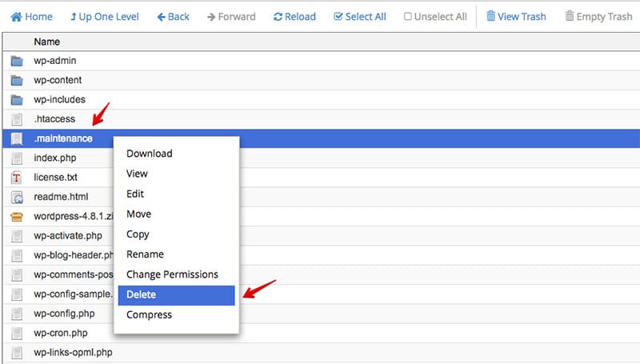Viewport: 640px width, 364px height.
Task: Click Select All in the toolbar
Action: [x=359, y=17]
